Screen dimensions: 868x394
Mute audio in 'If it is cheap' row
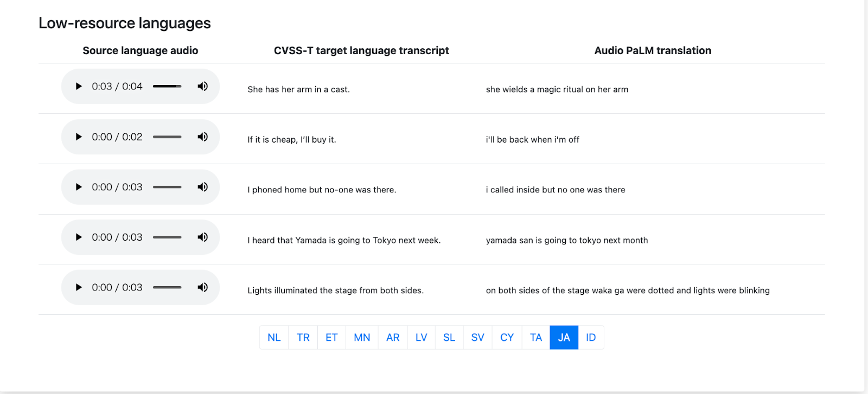coord(202,137)
